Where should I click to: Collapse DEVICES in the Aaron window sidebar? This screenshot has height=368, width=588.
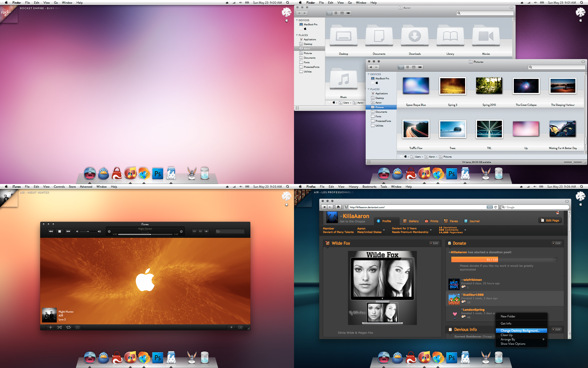coord(297,20)
